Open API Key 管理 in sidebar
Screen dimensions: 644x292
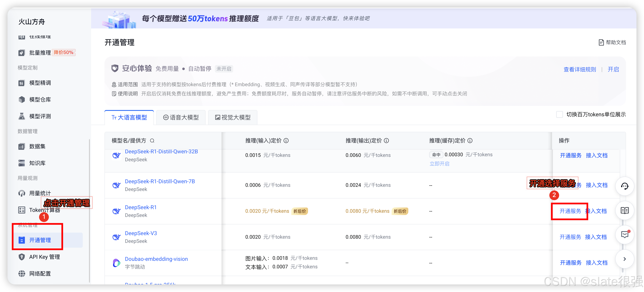point(45,257)
